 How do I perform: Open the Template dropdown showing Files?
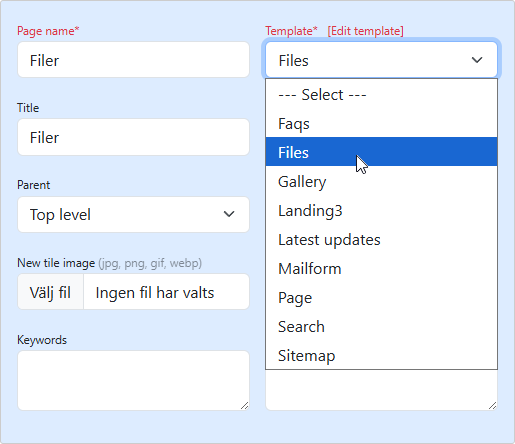click(x=381, y=60)
